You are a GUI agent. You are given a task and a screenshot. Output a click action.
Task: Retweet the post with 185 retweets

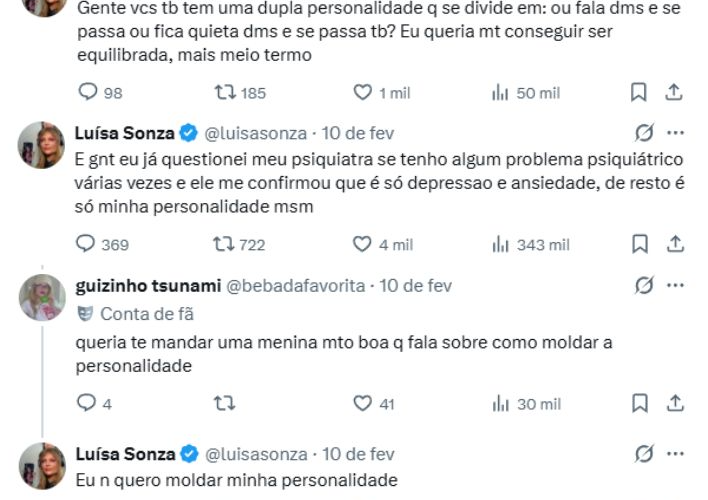point(227,93)
